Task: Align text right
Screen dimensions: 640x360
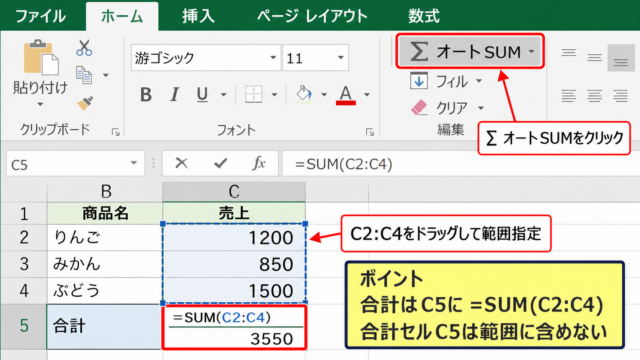Action: (620, 96)
